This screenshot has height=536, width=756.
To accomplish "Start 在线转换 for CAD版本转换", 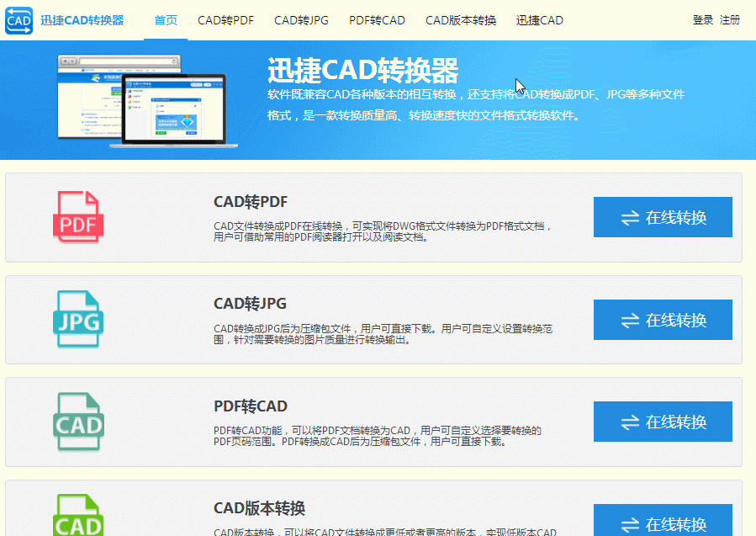I will pyautogui.click(x=663, y=520).
